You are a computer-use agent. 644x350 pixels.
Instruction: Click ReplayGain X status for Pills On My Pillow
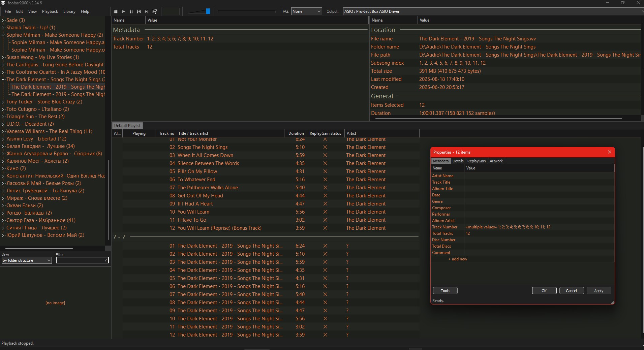325,171
